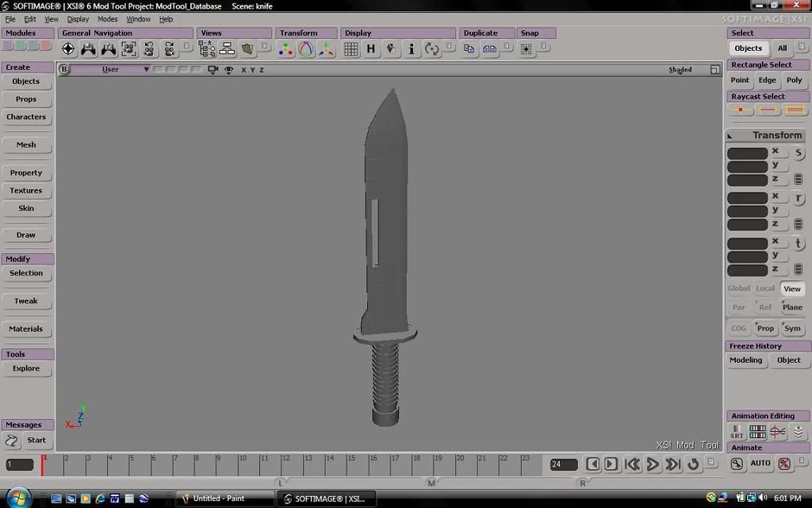Click the Objects button under Create
Viewport: 812px width, 508px height.
[26, 82]
